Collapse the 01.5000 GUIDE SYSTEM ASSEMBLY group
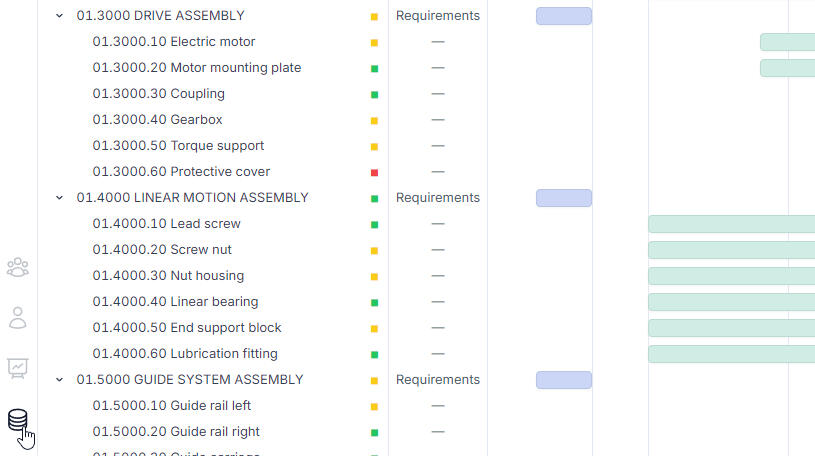 [x=59, y=380]
